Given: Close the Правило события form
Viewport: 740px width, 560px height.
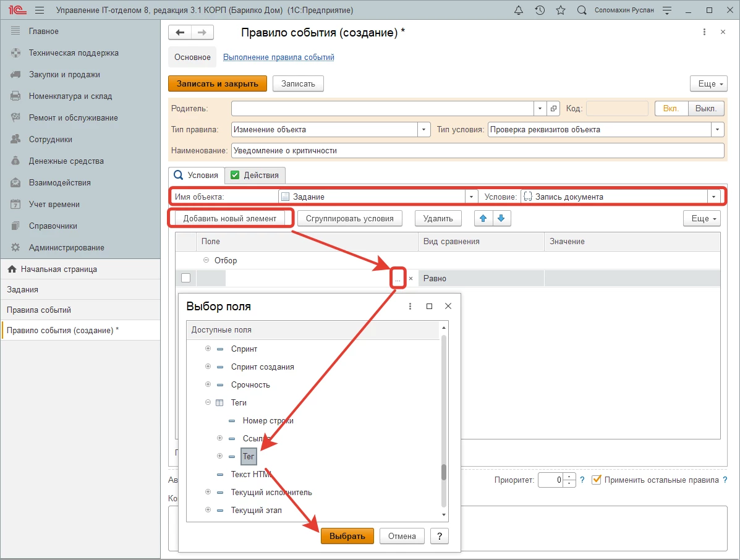Looking at the screenshot, I should [x=723, y=32].
